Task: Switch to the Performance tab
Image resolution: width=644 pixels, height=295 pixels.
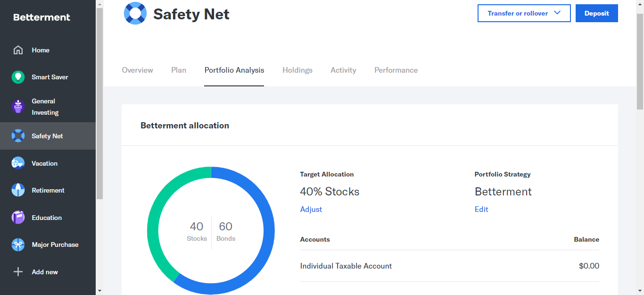Action: click(x=396, y=70)
